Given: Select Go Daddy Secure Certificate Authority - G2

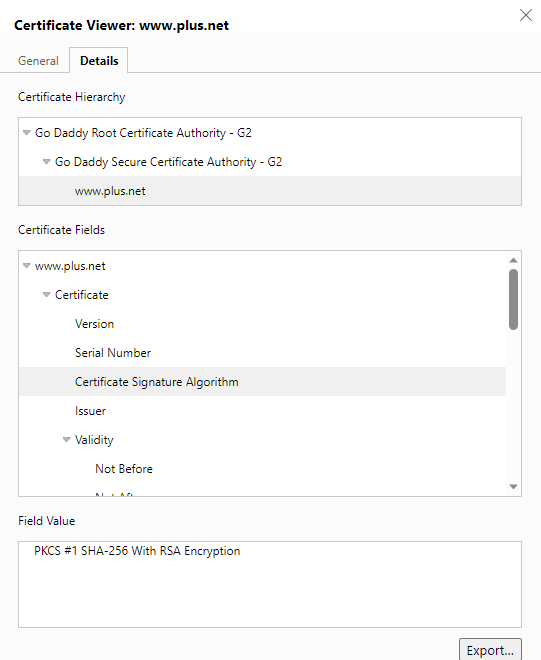Looking at the screenshot, I should click(x=270, y=162).
